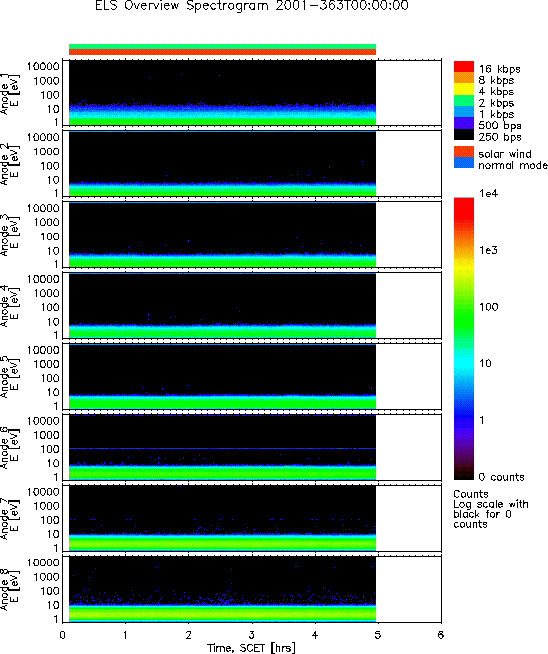Viewport: 548px width, 654px height.
Task: Click the '1e4' color bar label
Action: point(488,193)
